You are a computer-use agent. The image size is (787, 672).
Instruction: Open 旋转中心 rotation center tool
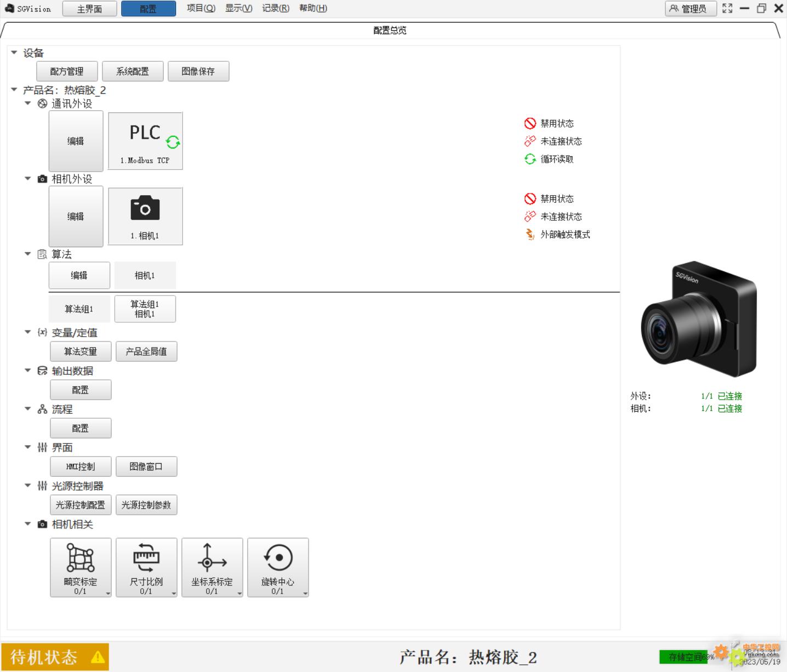pyautogui.click(x=277, y=566)
